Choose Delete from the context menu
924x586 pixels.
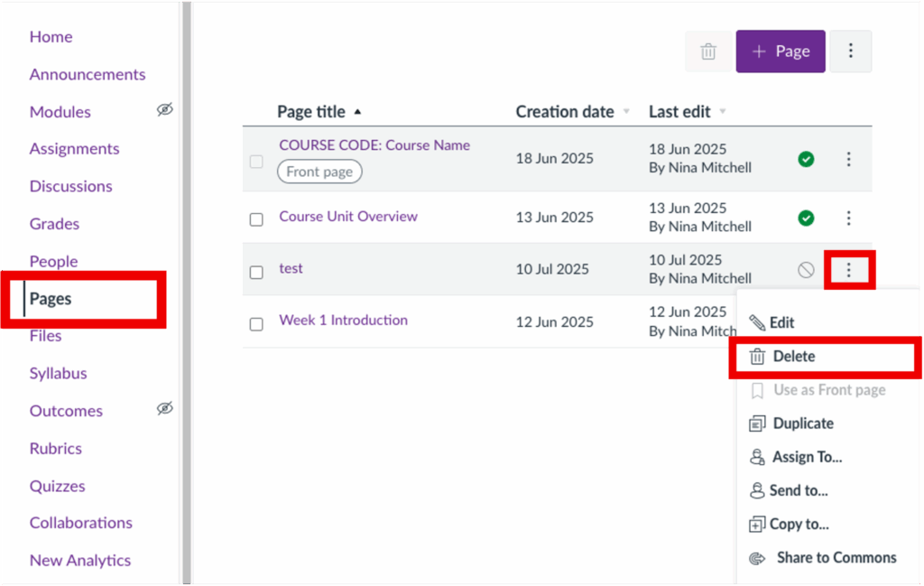click(x=793, y=357)
